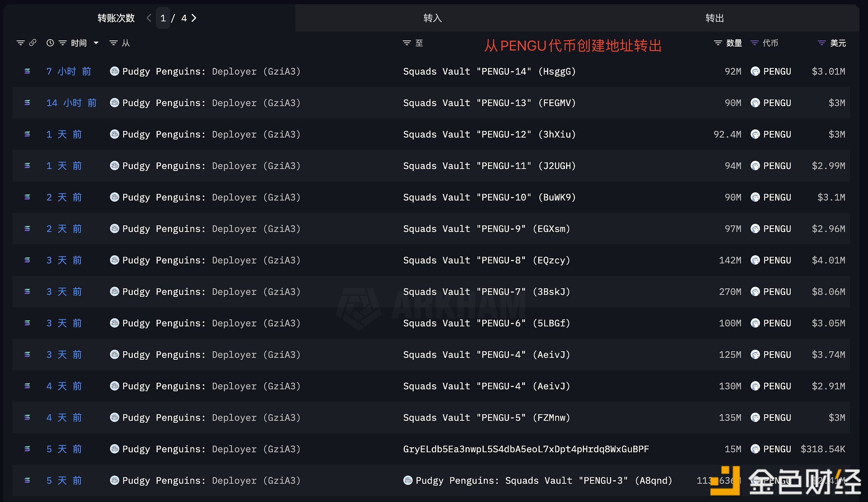Screen dimensions: 868x502
Task: Select the clock icon next to 时间
Action: [x=50, y=43]
